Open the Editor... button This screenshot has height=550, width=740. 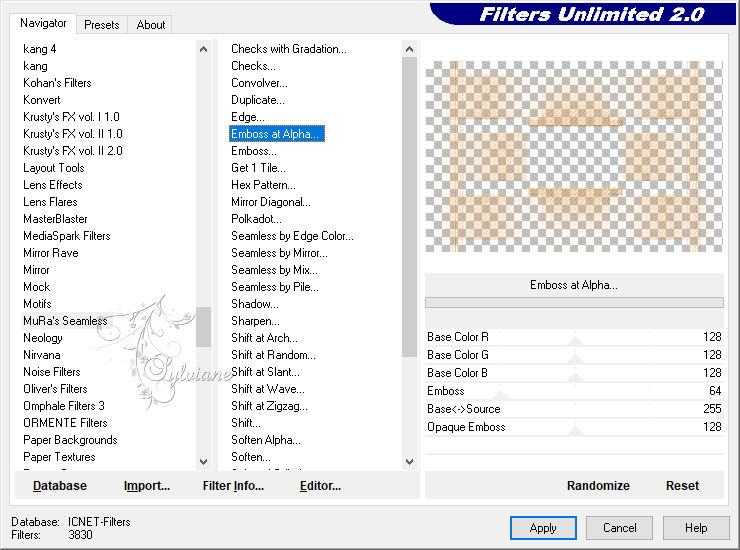coord(320,486)
